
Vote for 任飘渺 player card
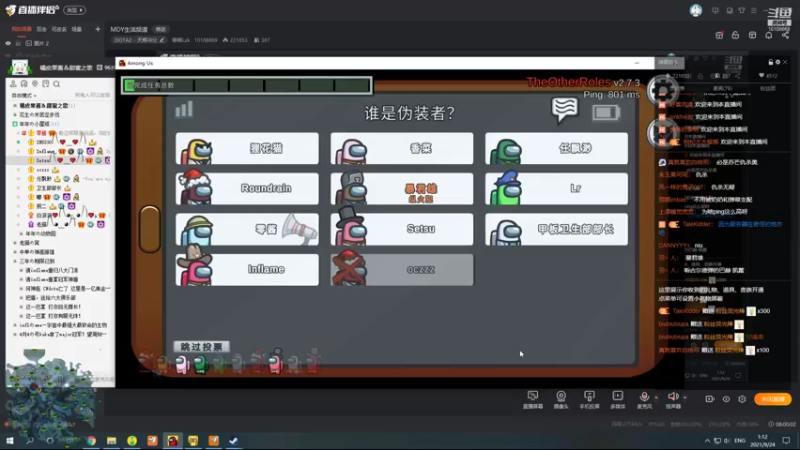click(556, 148)
